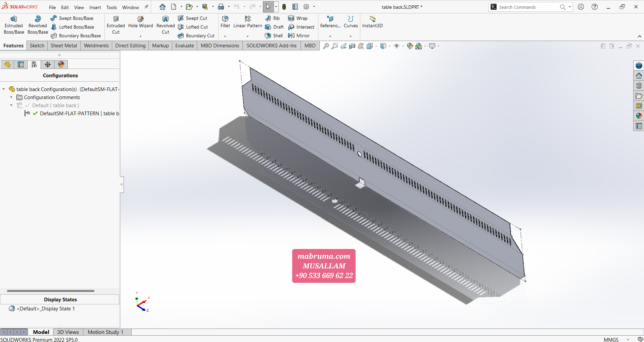Expand the Fillet dropdown arrow
644x342 pixels.
[225, 36]
